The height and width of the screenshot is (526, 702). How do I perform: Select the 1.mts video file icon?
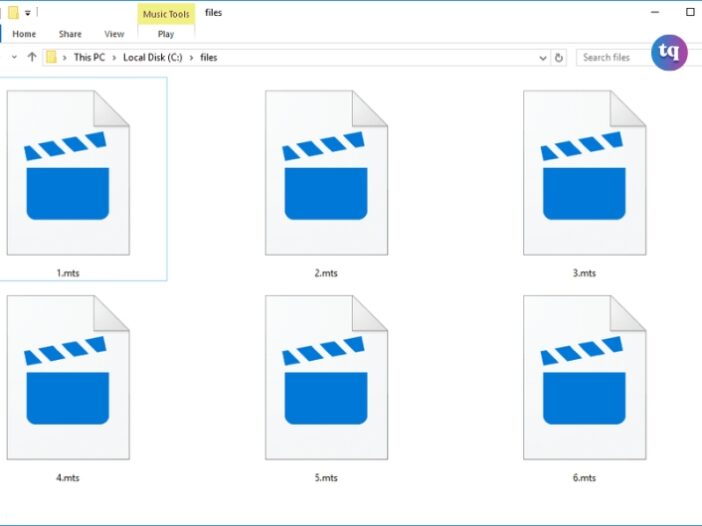68,173
